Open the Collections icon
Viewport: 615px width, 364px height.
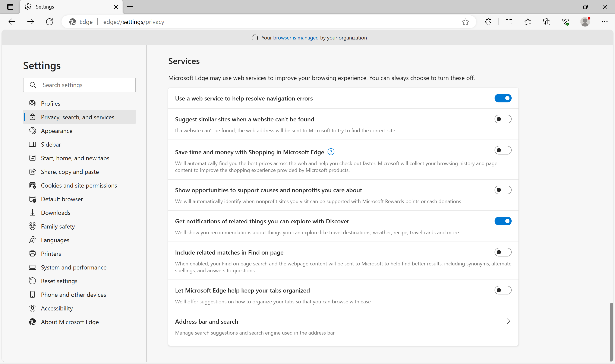click(546, 22)
